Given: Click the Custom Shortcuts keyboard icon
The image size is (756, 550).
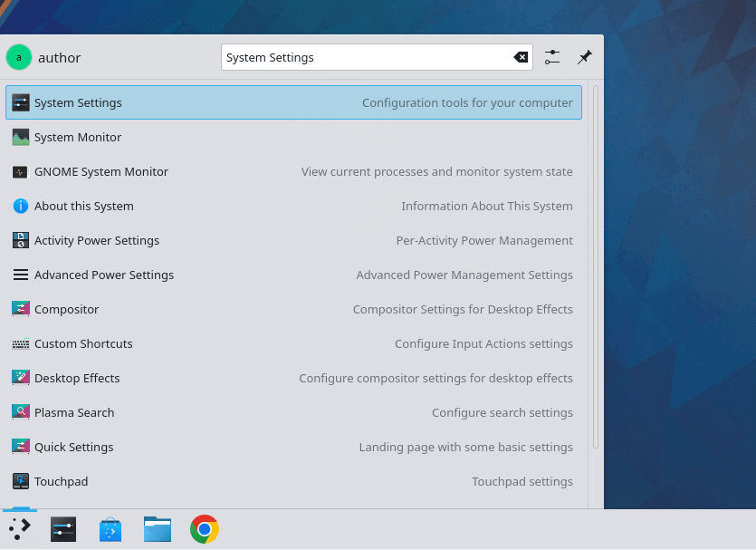Looking at the screenshot, I should coord(20,344).
